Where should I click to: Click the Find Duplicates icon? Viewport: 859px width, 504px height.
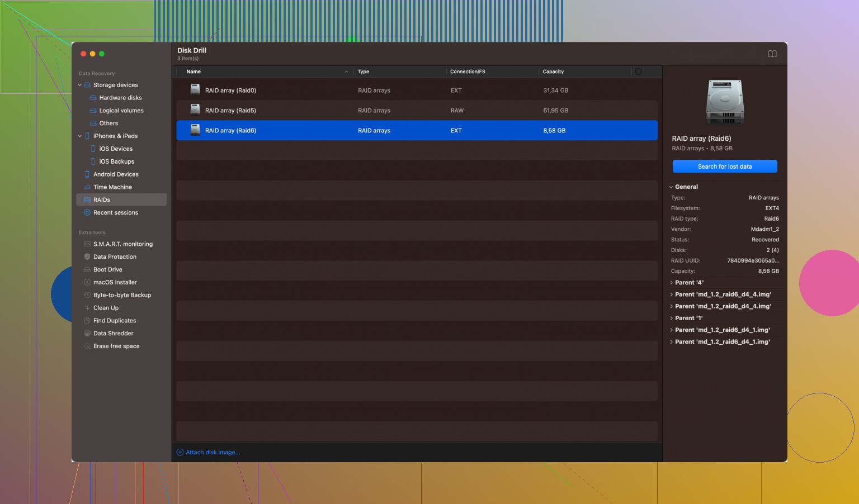pyautogui.click(x=87, y=321)
